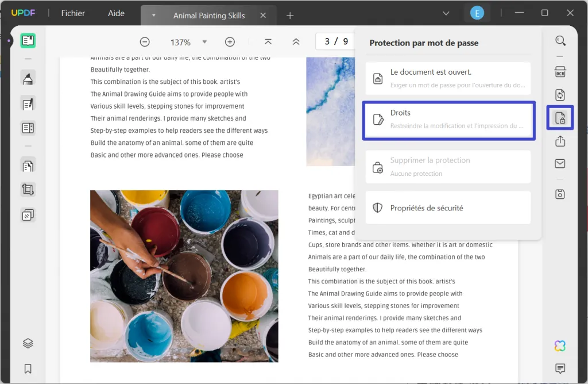This screenshot has height=384, width=588.
Task: Open the Fichier menu
Action: point(72,13)
